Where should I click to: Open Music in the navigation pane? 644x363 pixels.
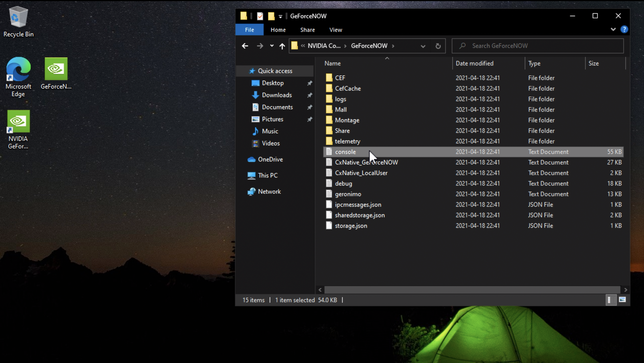pyautogui.click(x=270, y=131)
